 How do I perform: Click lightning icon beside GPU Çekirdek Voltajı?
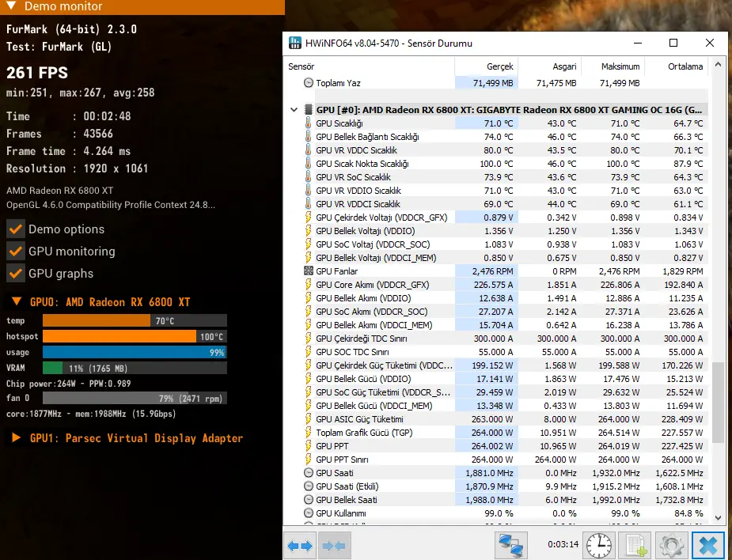[x=308, y=218]
